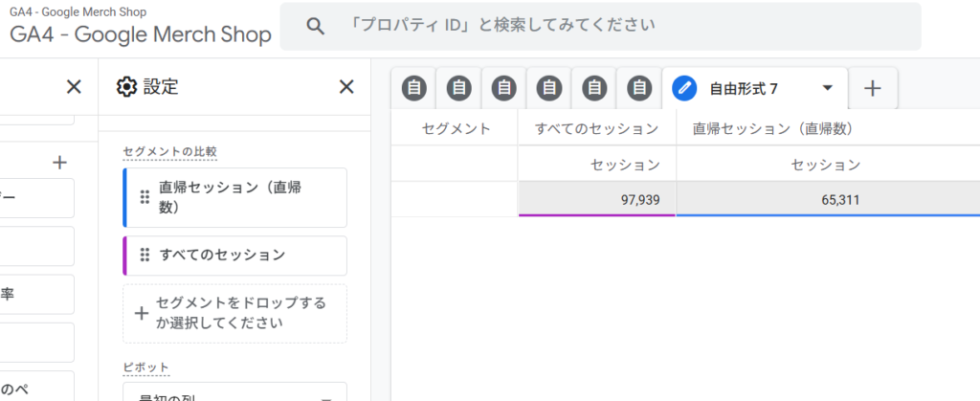Click drag handle of すべてのセッション segment
980x401 pixels.
145,255
